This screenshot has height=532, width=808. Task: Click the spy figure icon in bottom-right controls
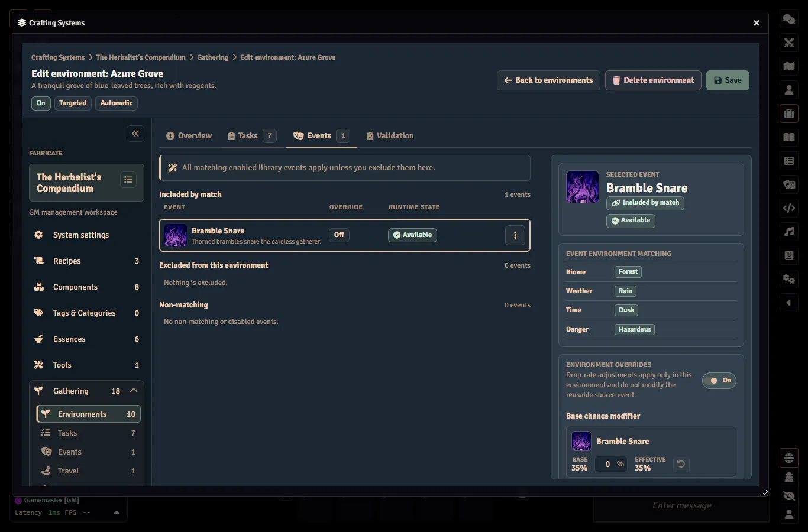click(x=789, y=477)
